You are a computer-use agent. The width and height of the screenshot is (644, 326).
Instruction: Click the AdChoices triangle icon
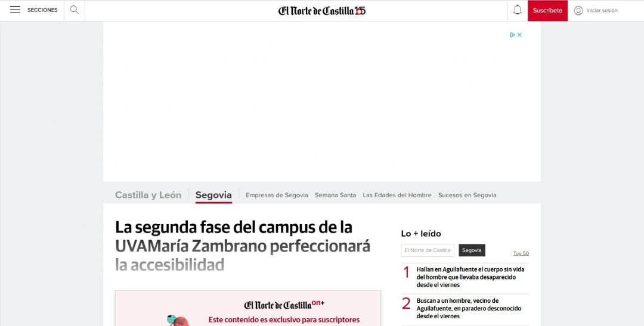tap(513, 35)
